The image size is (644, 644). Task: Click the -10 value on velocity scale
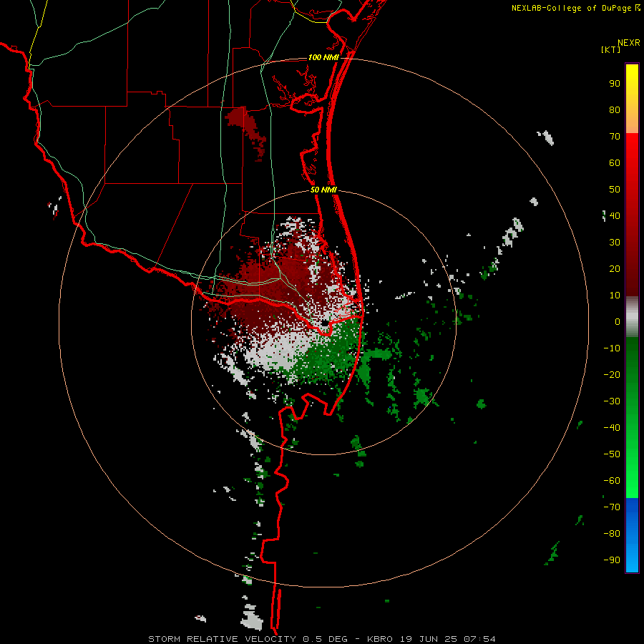[612, 348]
